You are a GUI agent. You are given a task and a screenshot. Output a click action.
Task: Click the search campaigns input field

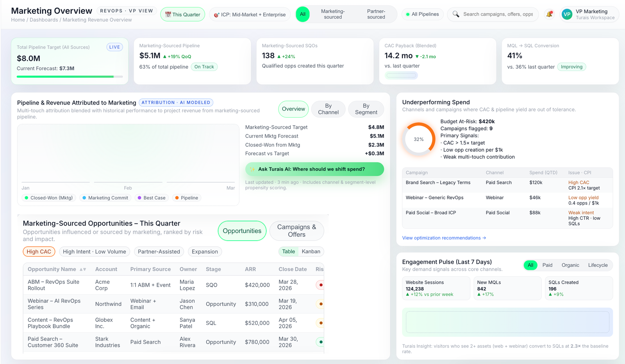[x=494, y=14]
